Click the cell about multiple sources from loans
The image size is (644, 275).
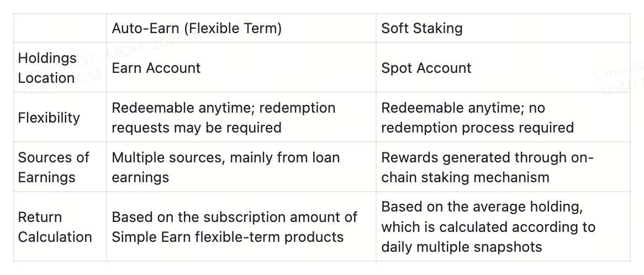tap(225, 167)
